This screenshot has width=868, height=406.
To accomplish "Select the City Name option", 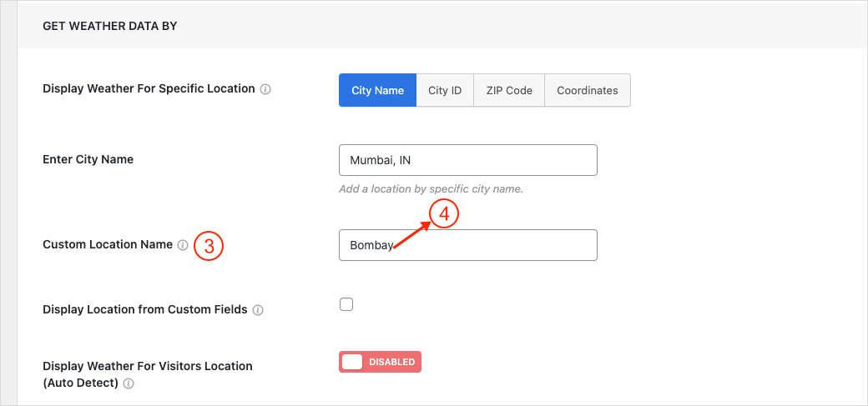I will tap(377, 90).
